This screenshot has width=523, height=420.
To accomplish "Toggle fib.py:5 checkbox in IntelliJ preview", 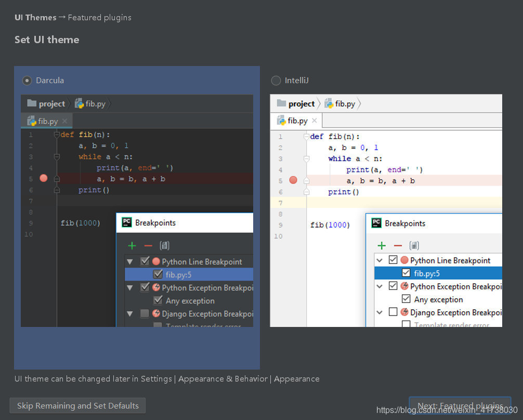I will coord(406,273).
